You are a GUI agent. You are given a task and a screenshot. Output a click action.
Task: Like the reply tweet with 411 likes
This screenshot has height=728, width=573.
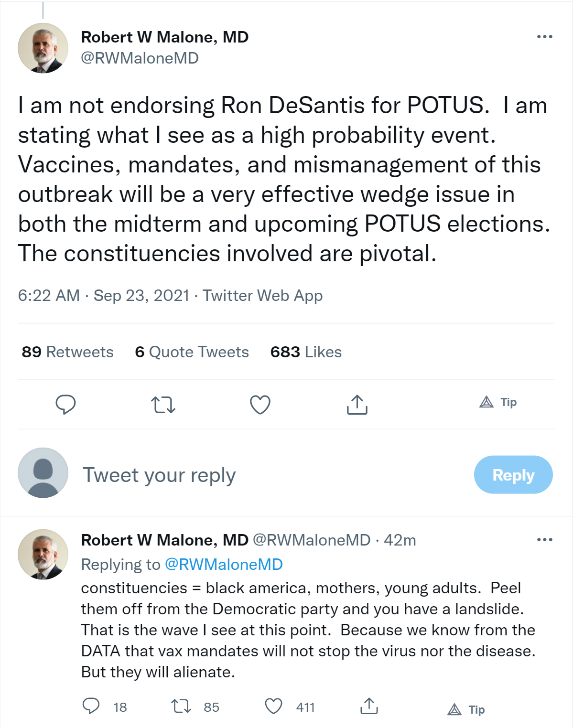pyautogui.click(x=274, y=706)
